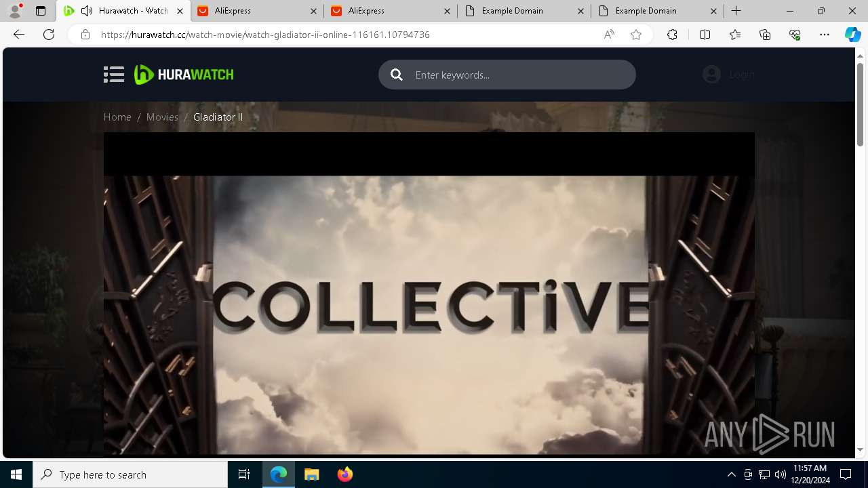868x488 pixels.
Task: Open the clock showing 11:57 AM
Action: click(811, 474)
